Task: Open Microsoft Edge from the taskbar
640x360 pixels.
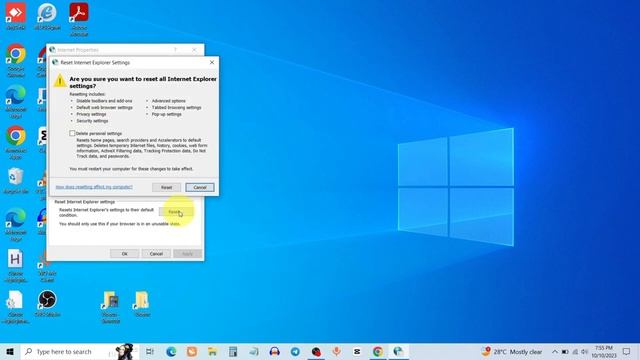Action: (171, 351)
